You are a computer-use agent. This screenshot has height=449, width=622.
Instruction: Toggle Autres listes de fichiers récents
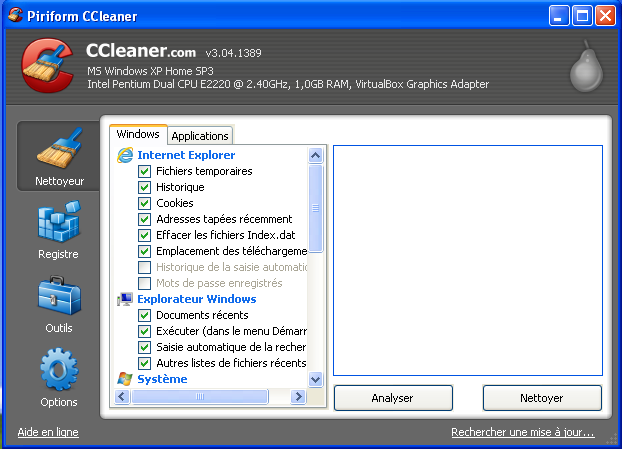[x=144, y=363]
